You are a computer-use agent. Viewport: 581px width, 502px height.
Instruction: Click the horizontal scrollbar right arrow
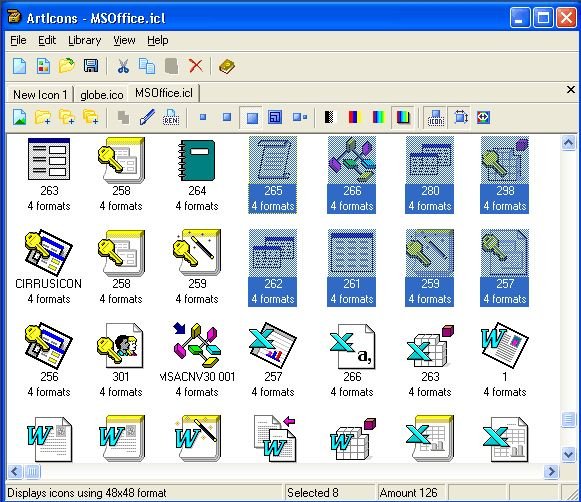(551, 472)
